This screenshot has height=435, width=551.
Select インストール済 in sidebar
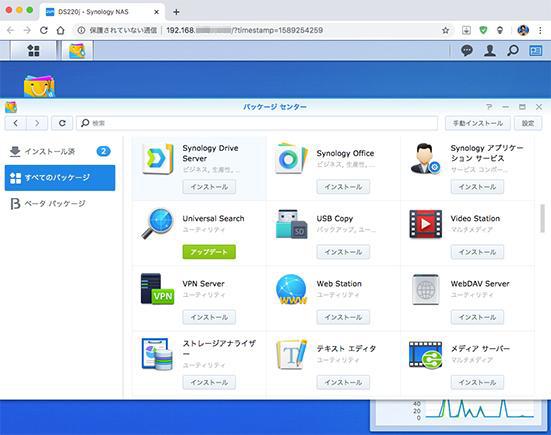point(60,151)
